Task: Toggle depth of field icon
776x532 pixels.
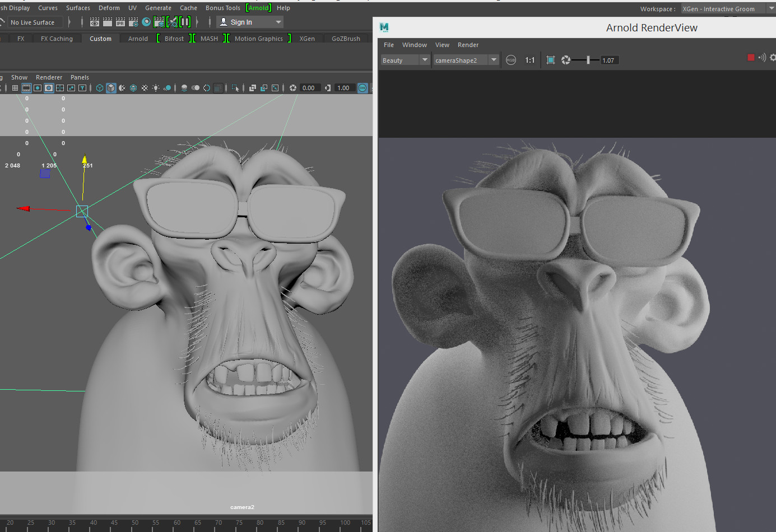Action: tap(219, 88)
